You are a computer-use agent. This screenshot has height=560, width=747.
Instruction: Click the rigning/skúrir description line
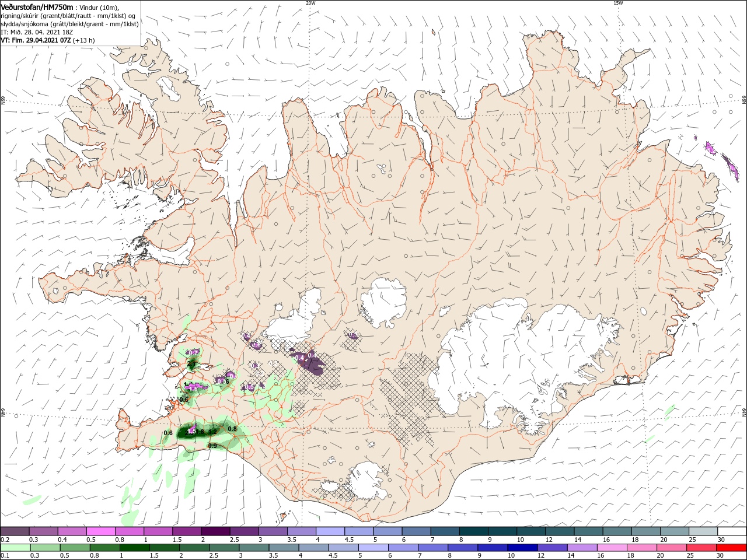[68, 16]
